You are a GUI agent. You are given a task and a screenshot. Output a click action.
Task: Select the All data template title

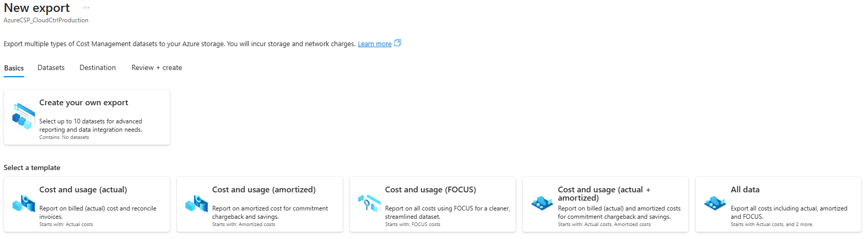pos(745,190)
